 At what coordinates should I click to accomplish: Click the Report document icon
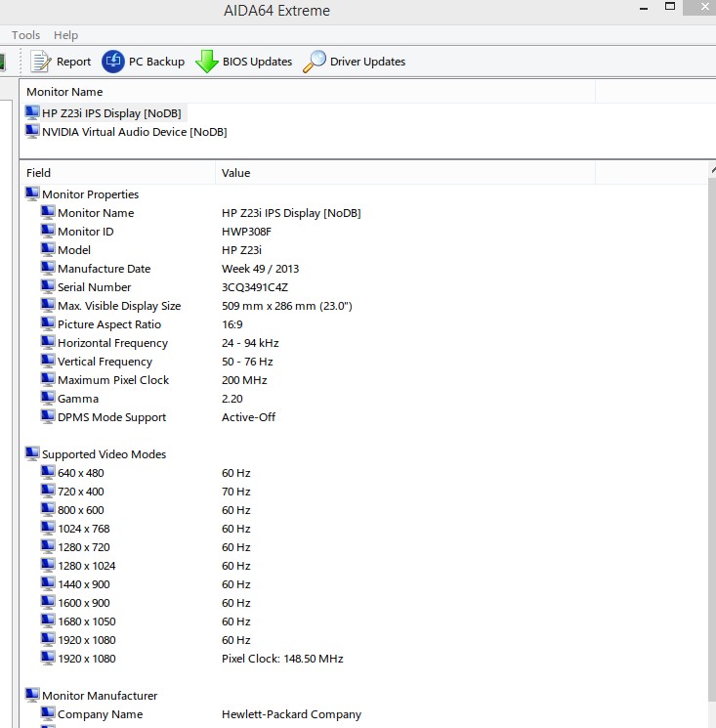coord(40,62)
